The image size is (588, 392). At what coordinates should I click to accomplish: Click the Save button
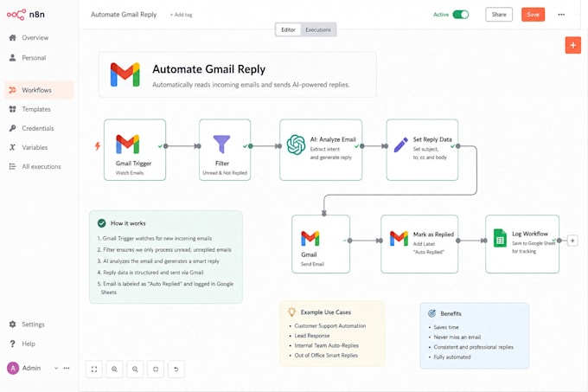pyautogui.click(x=533, y=15)
